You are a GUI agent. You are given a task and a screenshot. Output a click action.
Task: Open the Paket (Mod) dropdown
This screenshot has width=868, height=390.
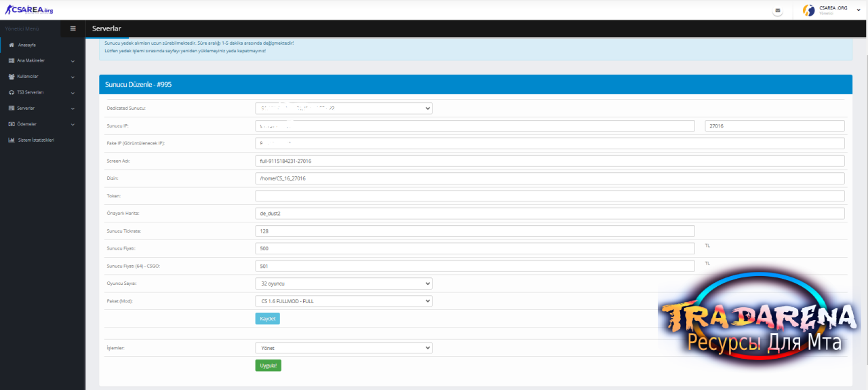pyautogui.click(x=344, y=300)
